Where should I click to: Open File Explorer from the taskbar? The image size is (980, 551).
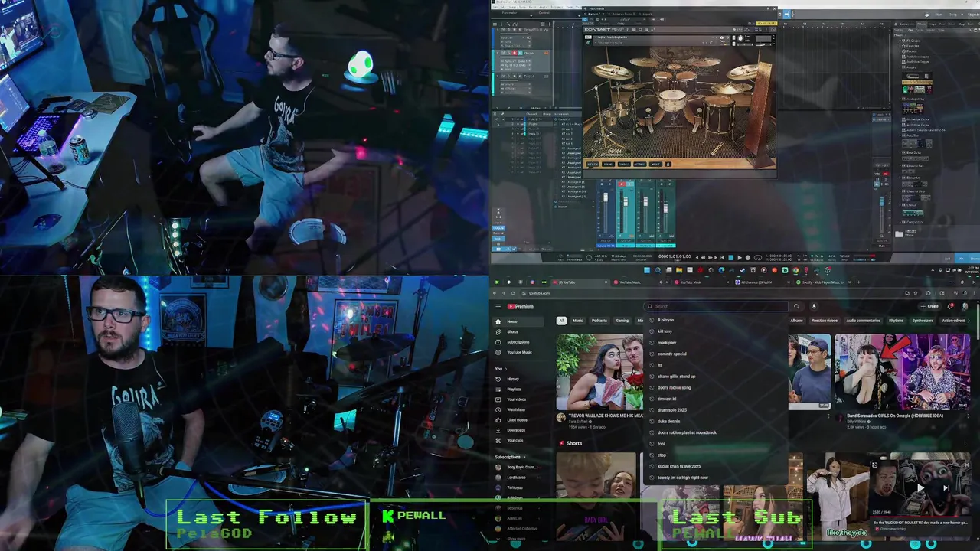(679, 270)
